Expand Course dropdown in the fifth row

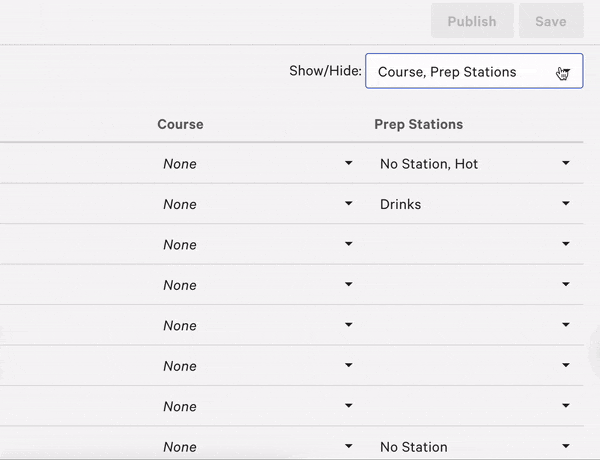tap(258, 326)
